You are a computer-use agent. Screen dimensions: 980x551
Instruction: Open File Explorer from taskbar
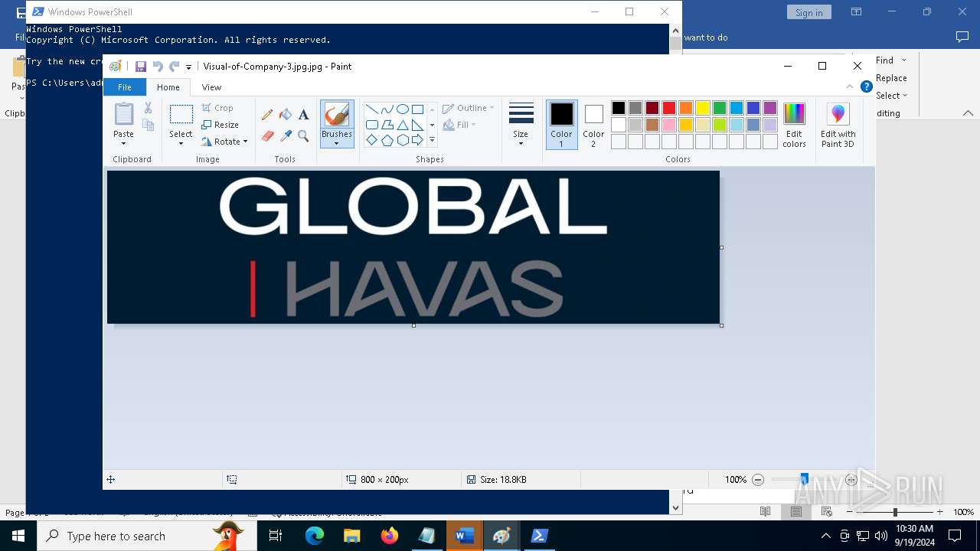coord(352,536)
